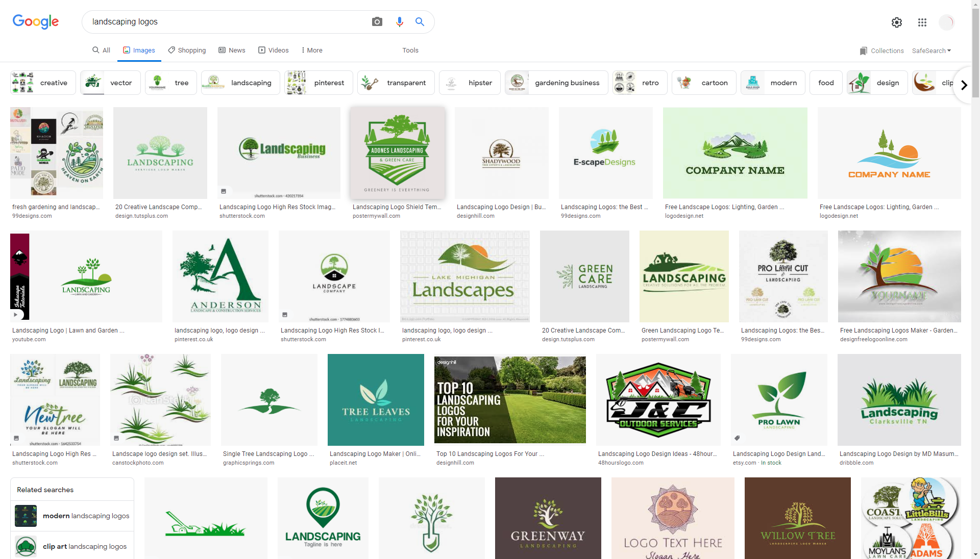Click the Collections bookmark icon

864,51
